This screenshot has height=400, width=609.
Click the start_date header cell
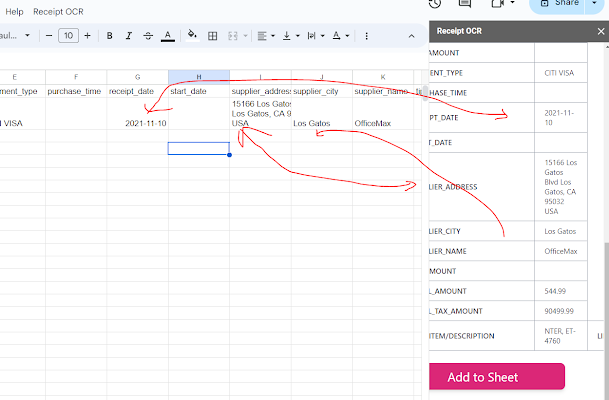[x=199, y=91]
